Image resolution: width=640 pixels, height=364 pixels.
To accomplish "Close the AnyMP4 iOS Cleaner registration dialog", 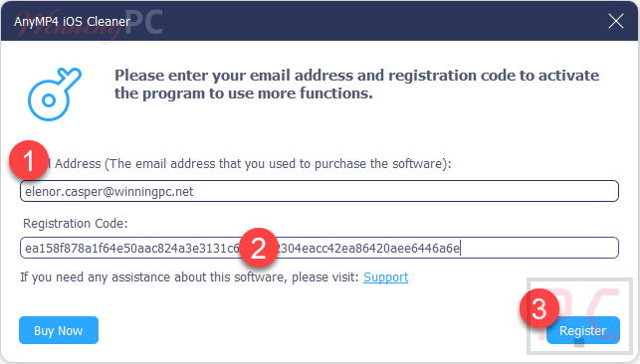I will (x=615, y=21).
